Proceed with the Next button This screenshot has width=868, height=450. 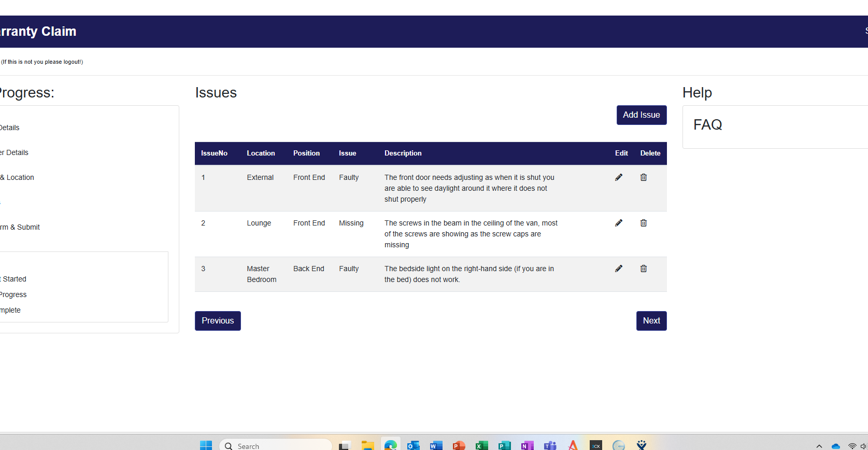[651, 321]
